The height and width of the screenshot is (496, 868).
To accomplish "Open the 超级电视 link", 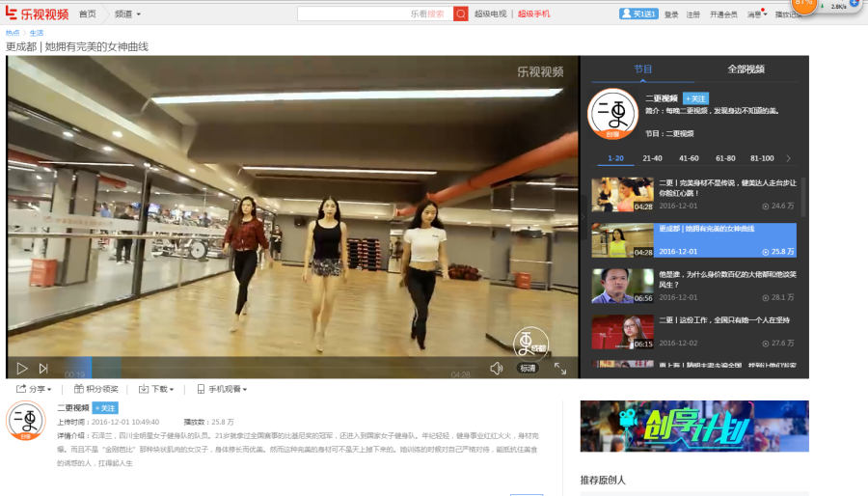I will click(x=491, y=14).
